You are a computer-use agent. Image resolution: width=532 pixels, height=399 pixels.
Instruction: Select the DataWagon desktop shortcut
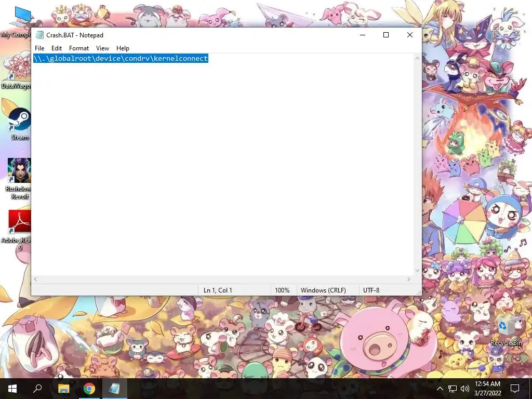[16, 71]
